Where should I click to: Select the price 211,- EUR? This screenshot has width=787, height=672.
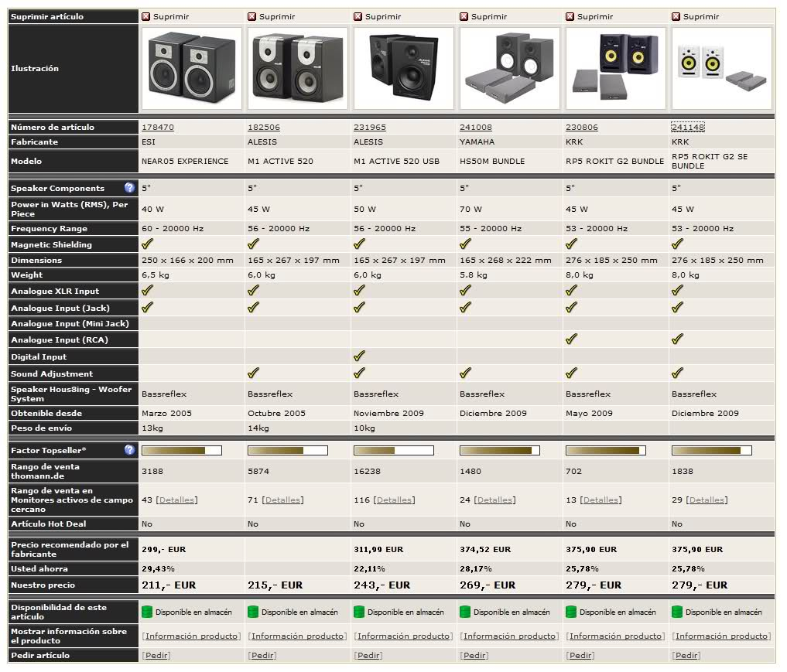point(169,585)
